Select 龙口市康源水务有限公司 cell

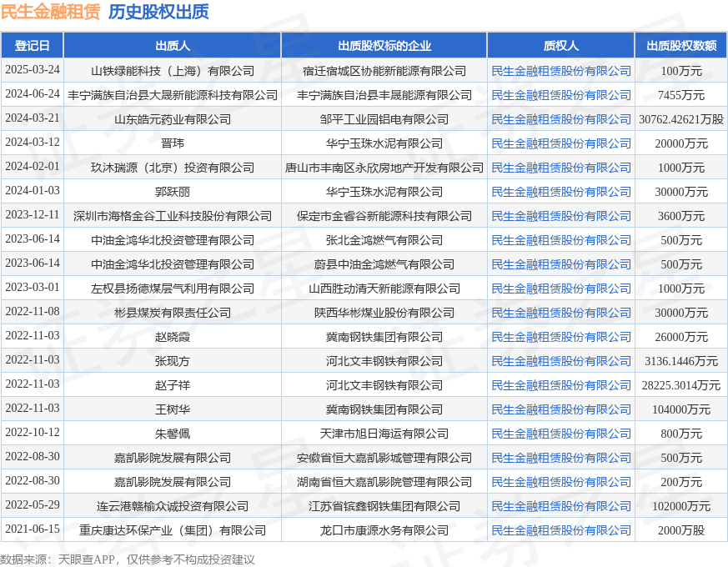click(384, 530)
